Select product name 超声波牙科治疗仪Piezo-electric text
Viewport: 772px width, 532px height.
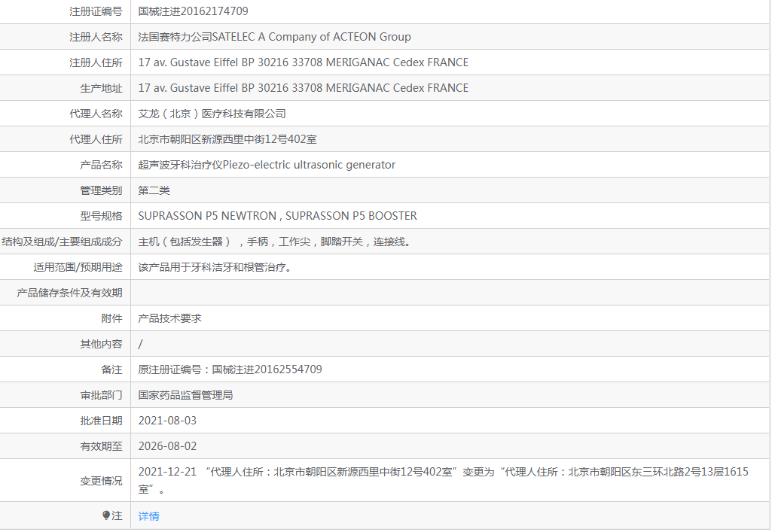point(214,165)
